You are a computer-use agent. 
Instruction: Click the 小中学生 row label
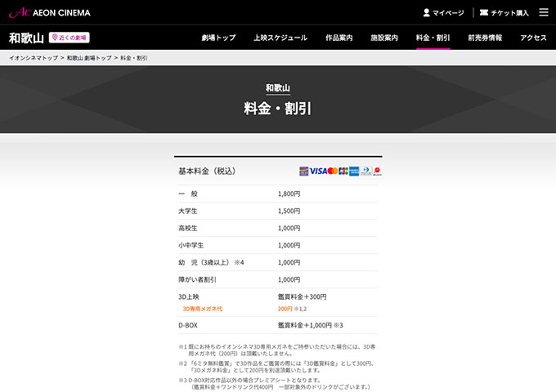click(191, 245)
